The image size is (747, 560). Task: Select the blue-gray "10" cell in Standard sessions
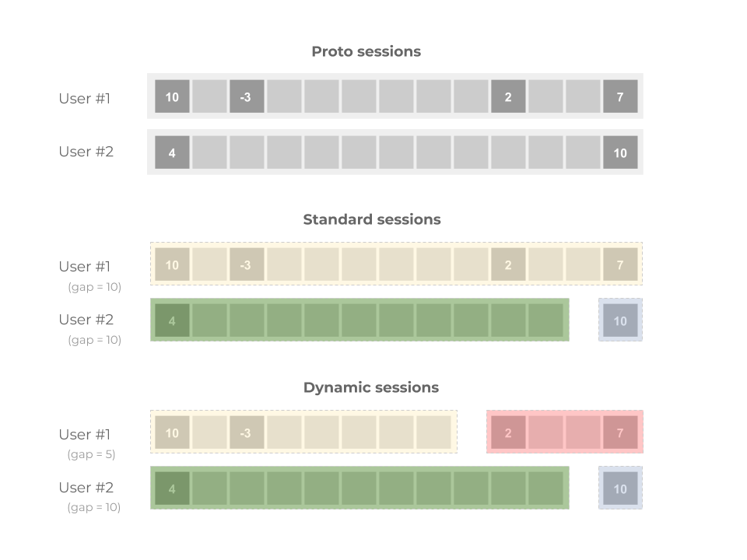pyautogui.click(x=620, y=320)
